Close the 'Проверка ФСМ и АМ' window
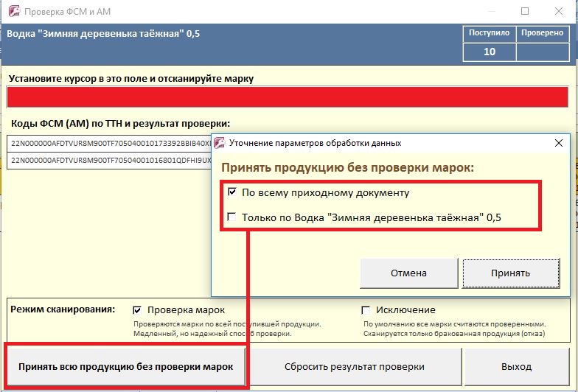 click(559, 12)
